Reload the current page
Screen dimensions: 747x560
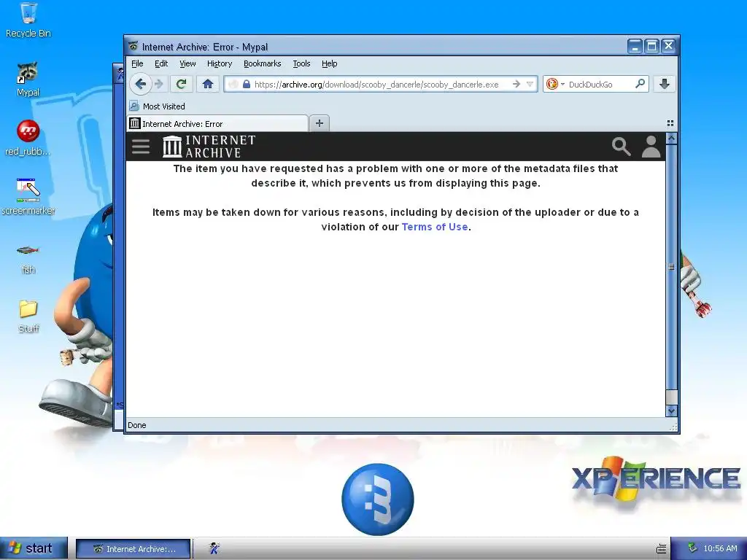[181, 85]
